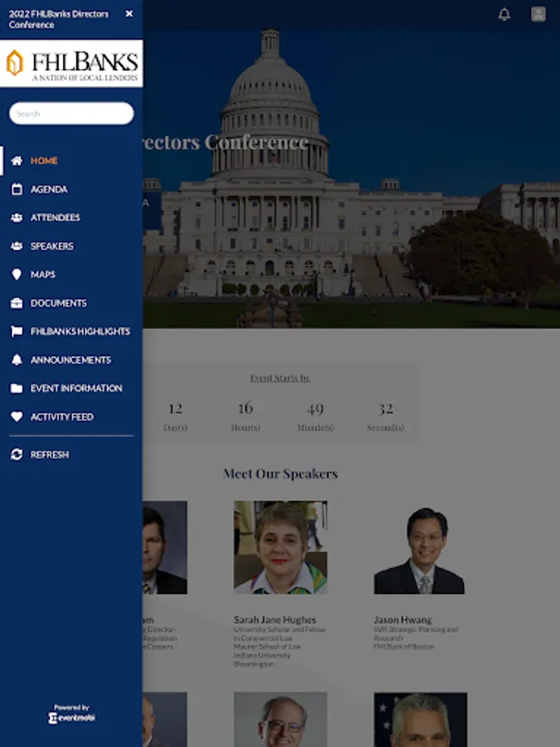Screen dimensions: 560x747
Task: Open ACTIVITY FEED menu label
Action: pyautogui.click(x=62, y=417)
